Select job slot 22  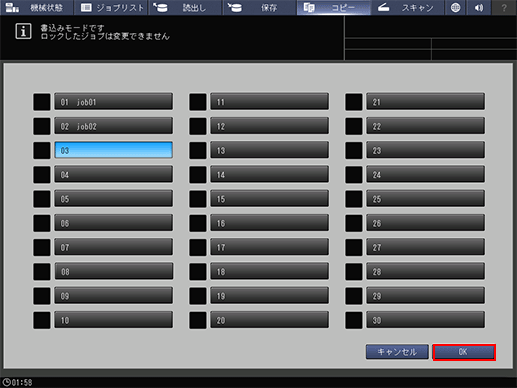(425, 126)
